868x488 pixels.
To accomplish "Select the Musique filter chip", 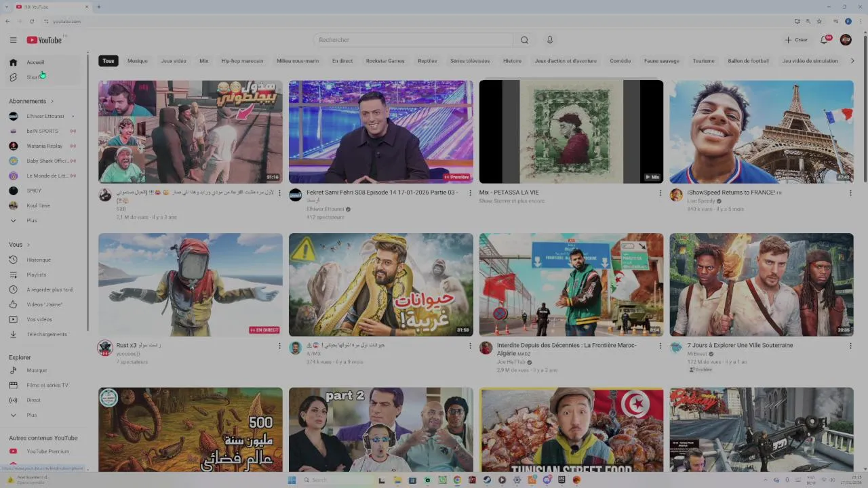I will pos(138,61).
